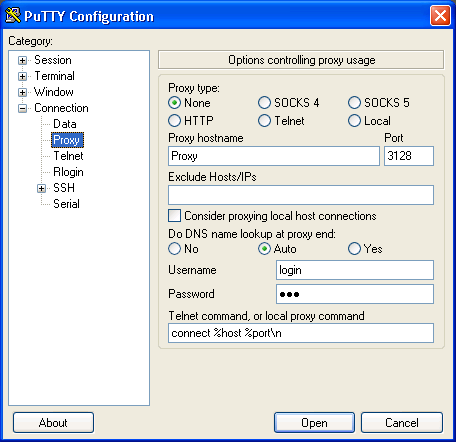456x442 pixels.
Task: Click the About button
Action: pyautogui.click(x=53, y=423)
